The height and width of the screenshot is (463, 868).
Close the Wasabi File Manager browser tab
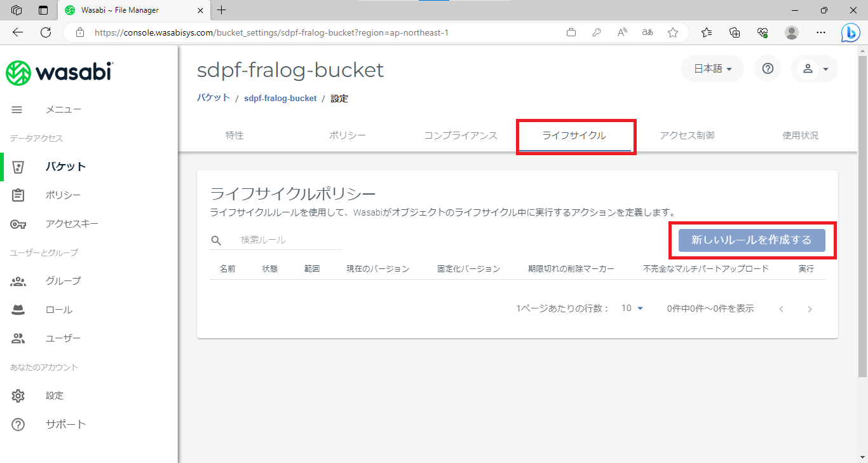pos(200,10)
